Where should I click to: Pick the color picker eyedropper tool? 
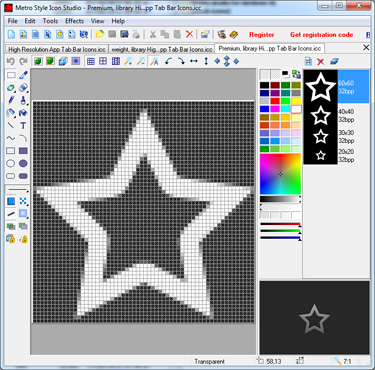pos(23,75)
